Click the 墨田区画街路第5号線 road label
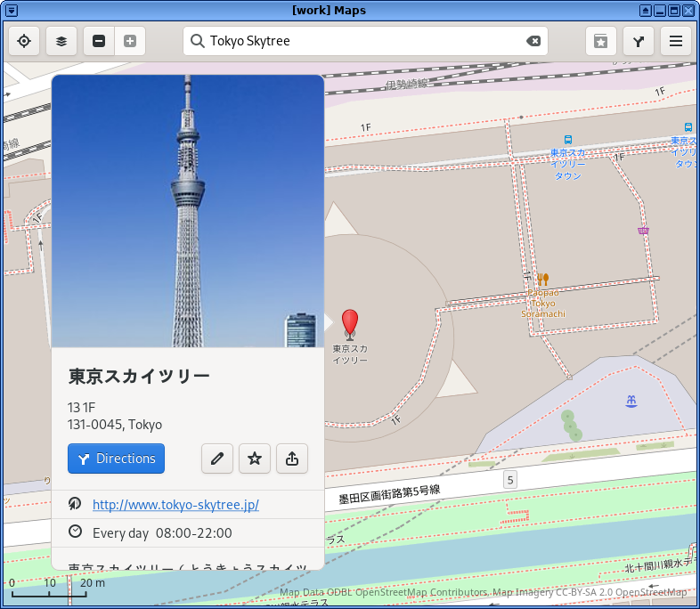Image resolution: width=700 pixels, height=609 pixels. pyautogui.click(x=389, y=493)
